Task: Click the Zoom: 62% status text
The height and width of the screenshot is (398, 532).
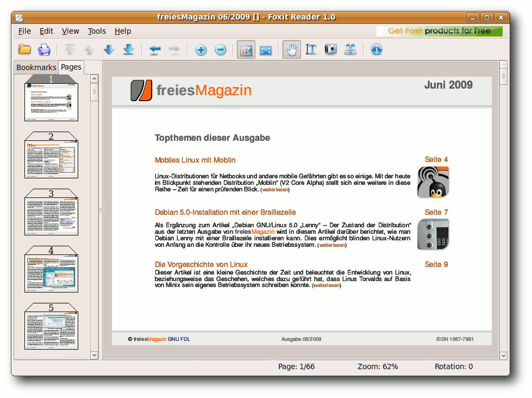Action: 378,367
